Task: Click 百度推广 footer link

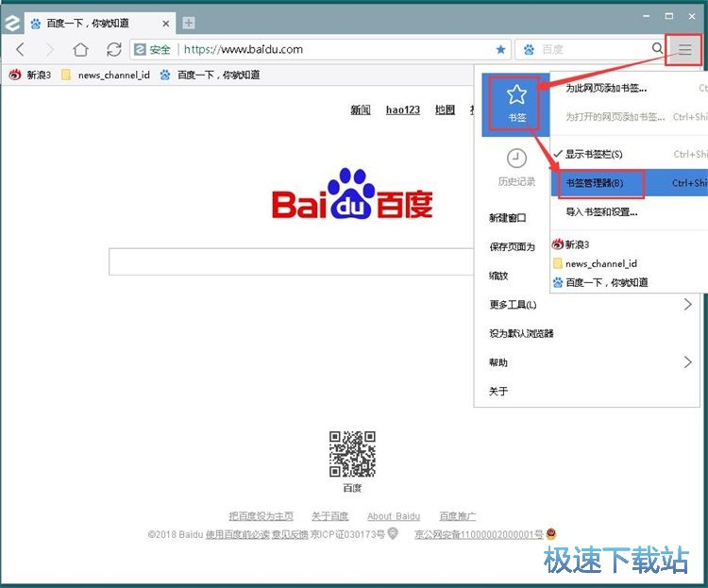Action: 458,515
